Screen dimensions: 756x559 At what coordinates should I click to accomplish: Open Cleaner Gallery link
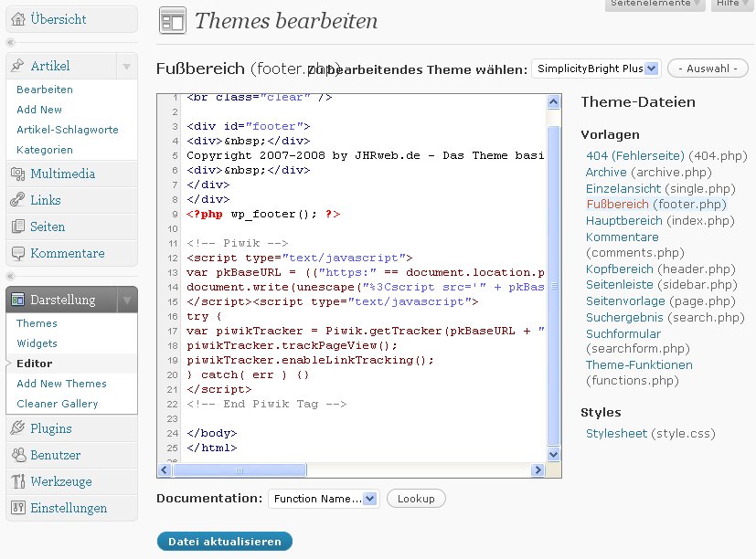tap(58, 404)
